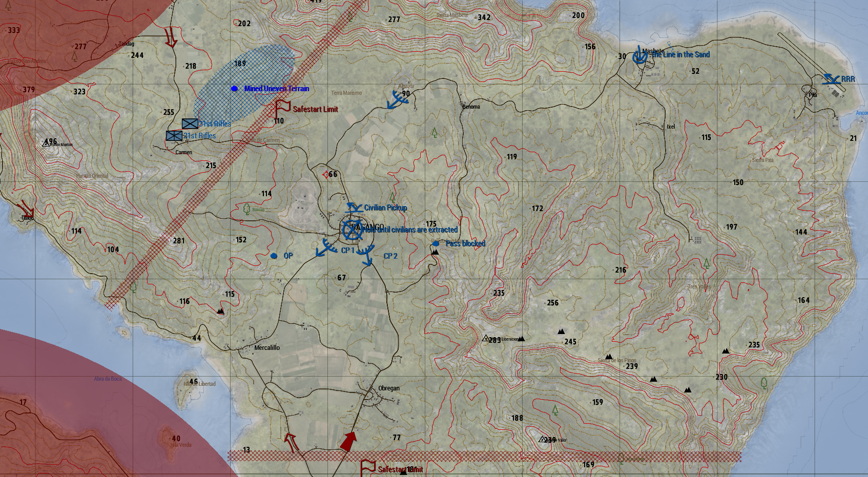Click the peak icon left of 235 east

click(x=726, y=351)
